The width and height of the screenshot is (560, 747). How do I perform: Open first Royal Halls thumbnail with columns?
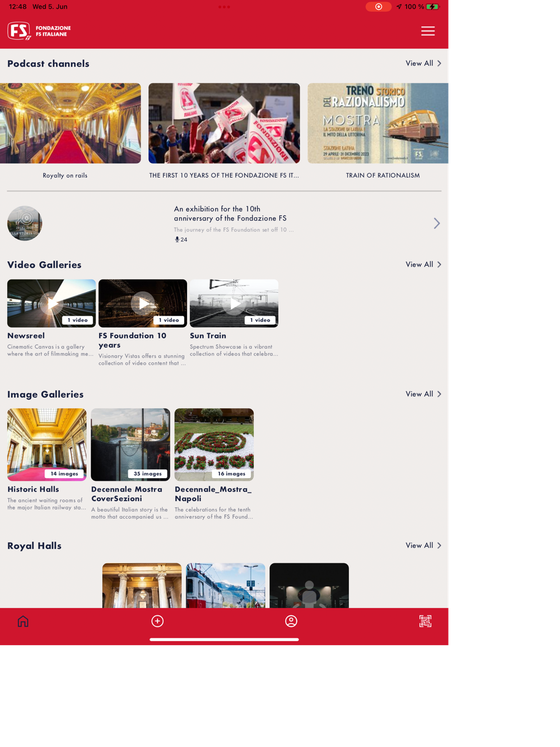pyautogui.click(x=142, y=586)
